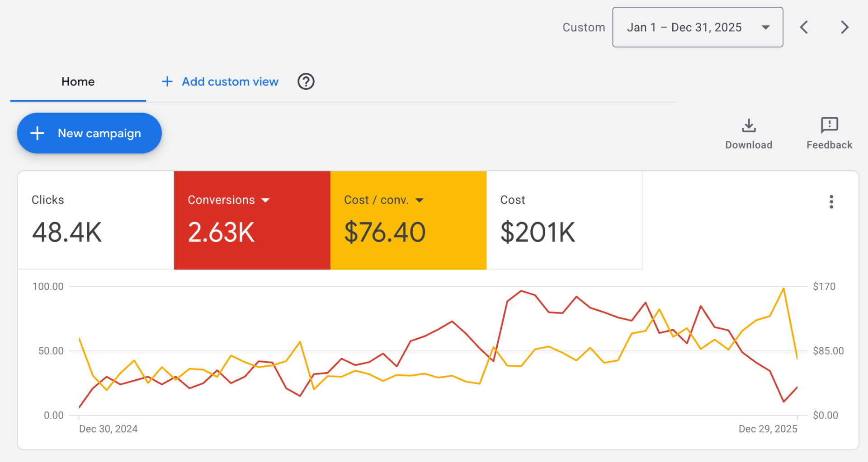The width and height of the screenshot is (868, 462).
Task: Go to next date range arrow
Action: [844, 27]
